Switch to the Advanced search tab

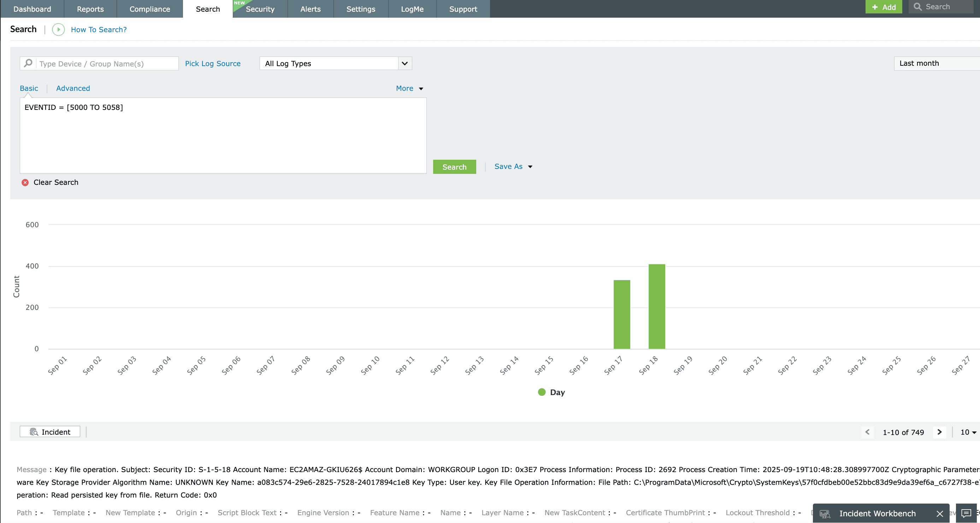point(73,88)
